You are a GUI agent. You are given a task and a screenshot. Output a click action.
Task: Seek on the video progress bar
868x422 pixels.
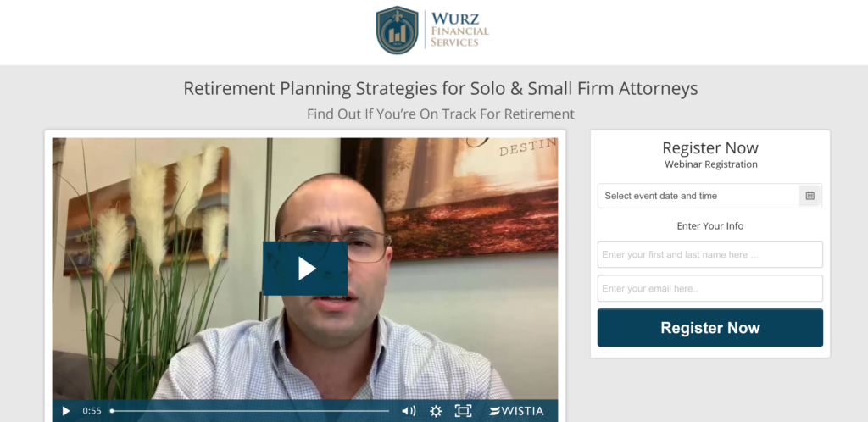point(250,411)
